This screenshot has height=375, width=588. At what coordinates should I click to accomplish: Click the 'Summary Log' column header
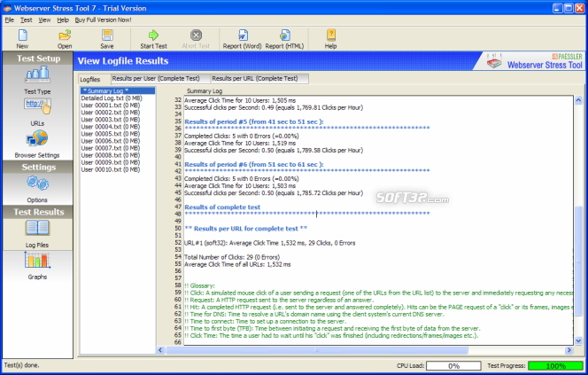point(205,90)
